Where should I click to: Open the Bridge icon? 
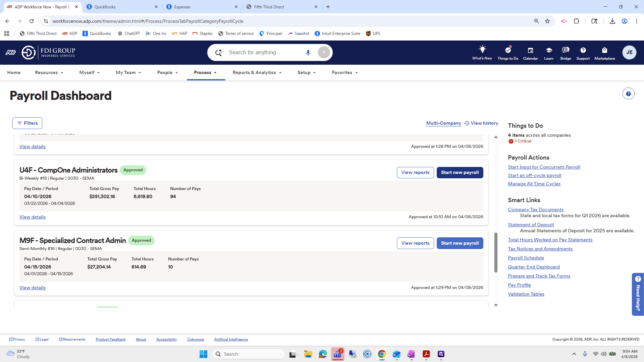click(566, 50)
